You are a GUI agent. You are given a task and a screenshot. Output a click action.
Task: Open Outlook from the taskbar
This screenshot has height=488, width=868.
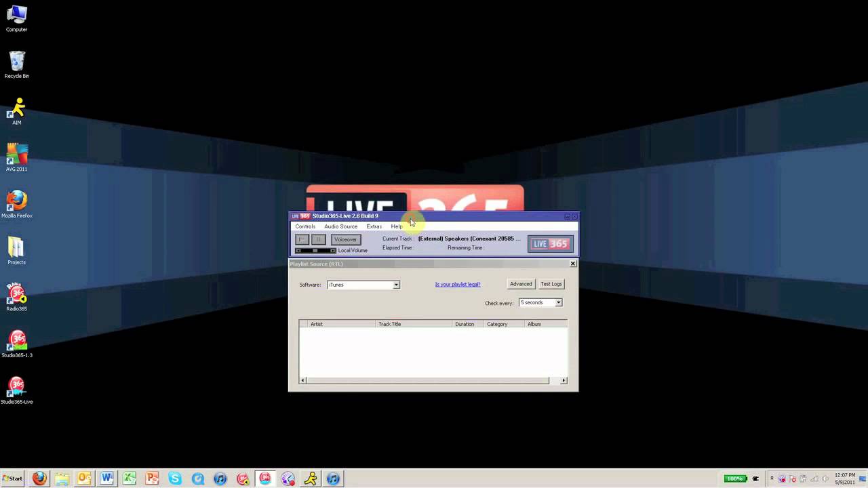[x=84, y=479]
